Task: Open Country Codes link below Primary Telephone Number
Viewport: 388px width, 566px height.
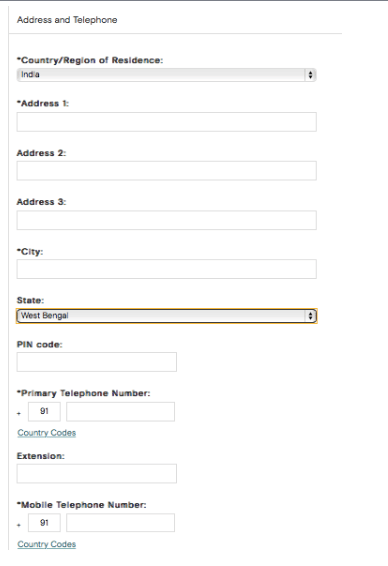Action: (47, 433)
